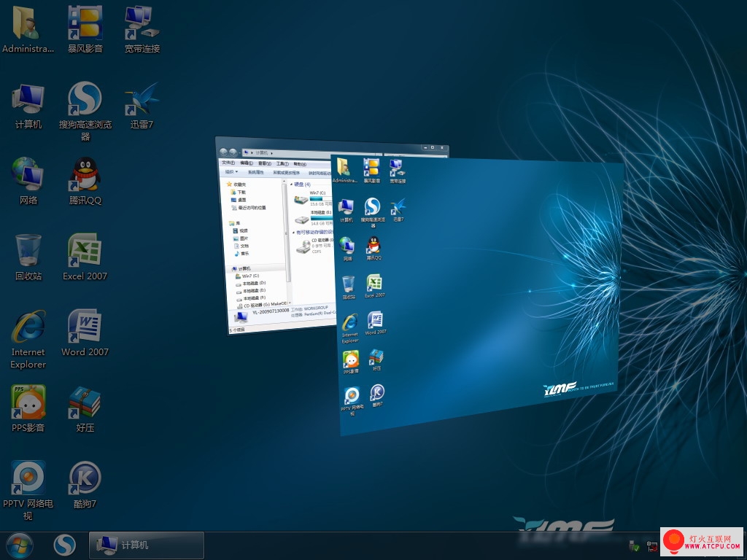Select Win7 (C:) in the Explorer navigation tree
The width and height of the screenshot is (747, 560).
pyautogui.click(x=248, y=276)
